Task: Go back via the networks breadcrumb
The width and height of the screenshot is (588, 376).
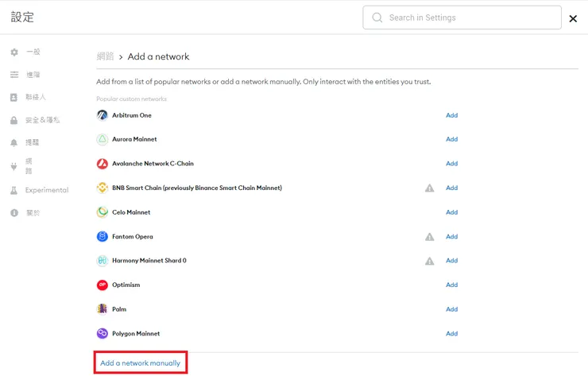Action: point(105,57)
